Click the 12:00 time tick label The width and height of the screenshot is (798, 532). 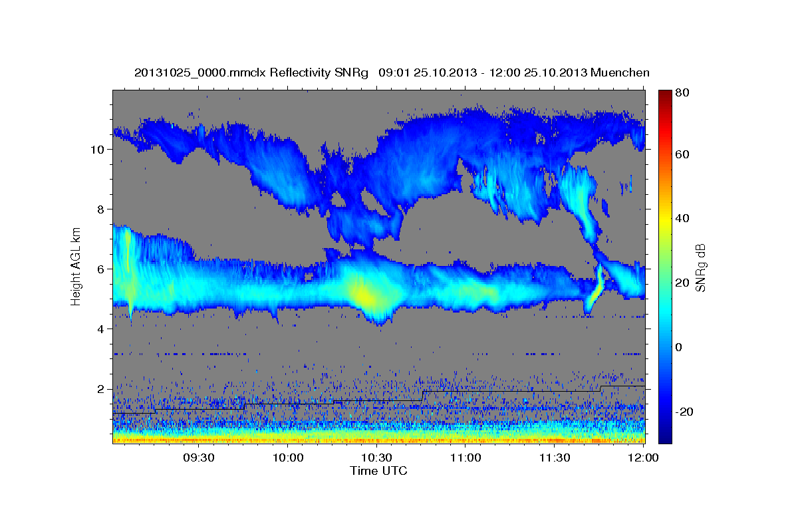point(643,458)
